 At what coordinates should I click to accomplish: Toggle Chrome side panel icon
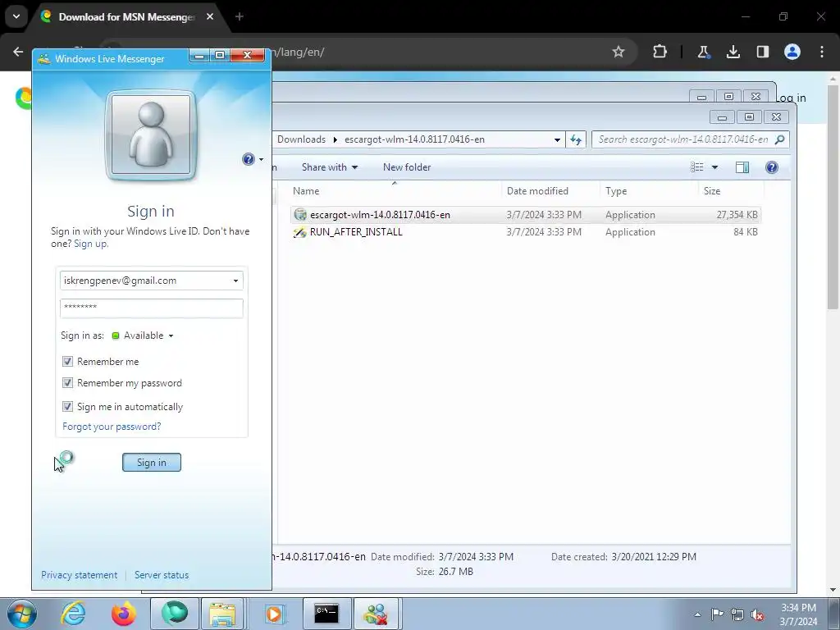click(x=762, y=52)
